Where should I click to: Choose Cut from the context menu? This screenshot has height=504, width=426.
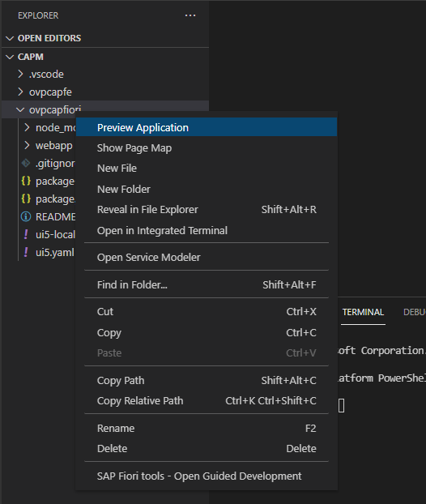[207, 311]
